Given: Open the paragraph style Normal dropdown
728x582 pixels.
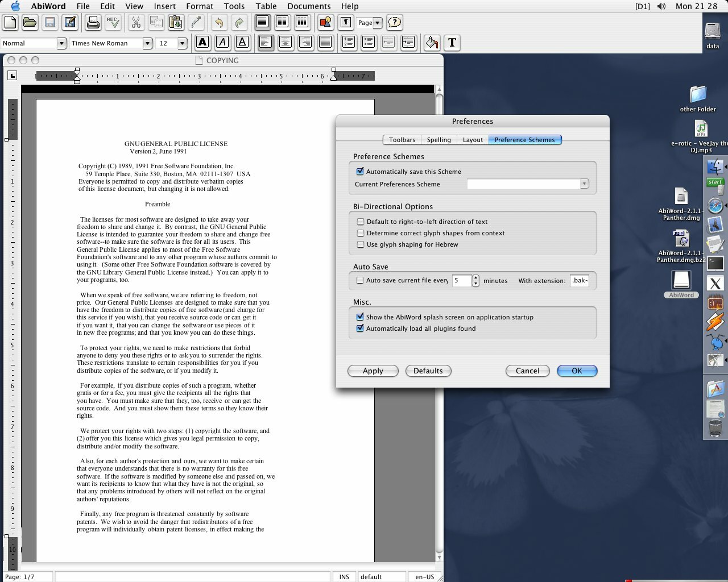Looking at the screenshot, I should click(62, 43).
